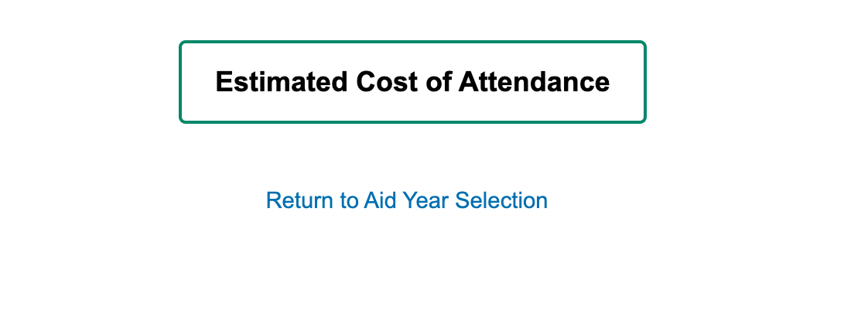The width and height of the screenshot is (868, 311).
Task: Open the green outlined Cost of Attendance button
Action: click(412, 82)
